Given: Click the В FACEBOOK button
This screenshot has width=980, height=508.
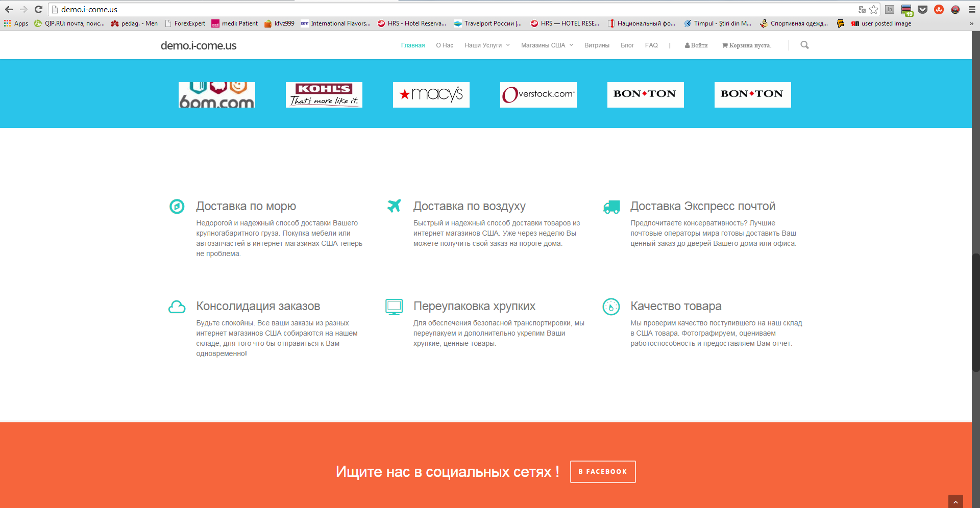Looking at the screenshot, I should click(x=603, y=472).
